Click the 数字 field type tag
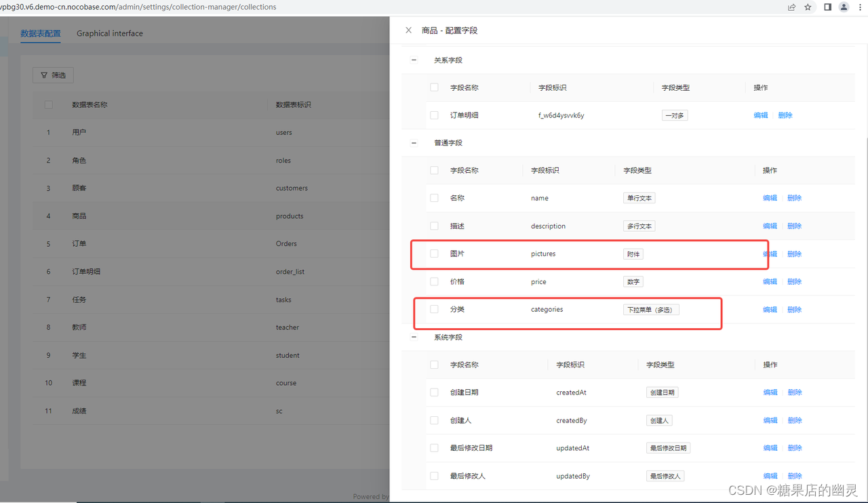 [x=633, y=281]
